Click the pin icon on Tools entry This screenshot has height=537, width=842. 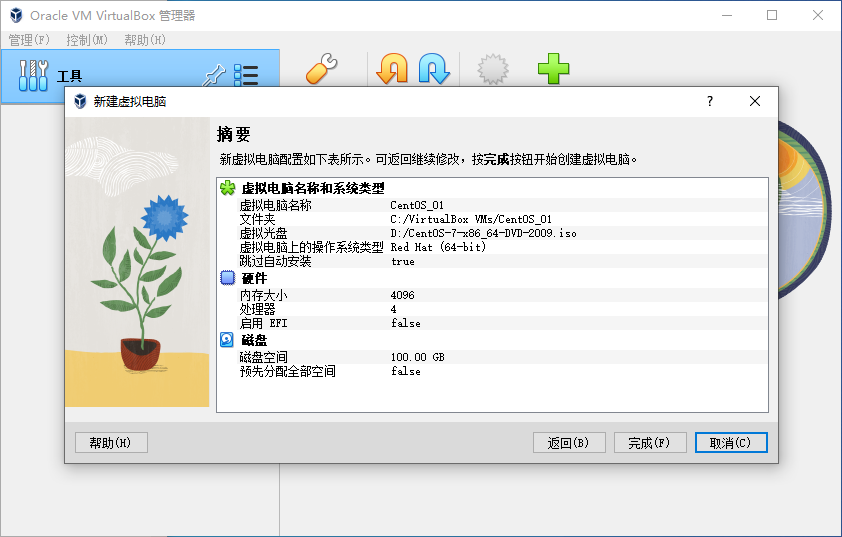point(214,75)
